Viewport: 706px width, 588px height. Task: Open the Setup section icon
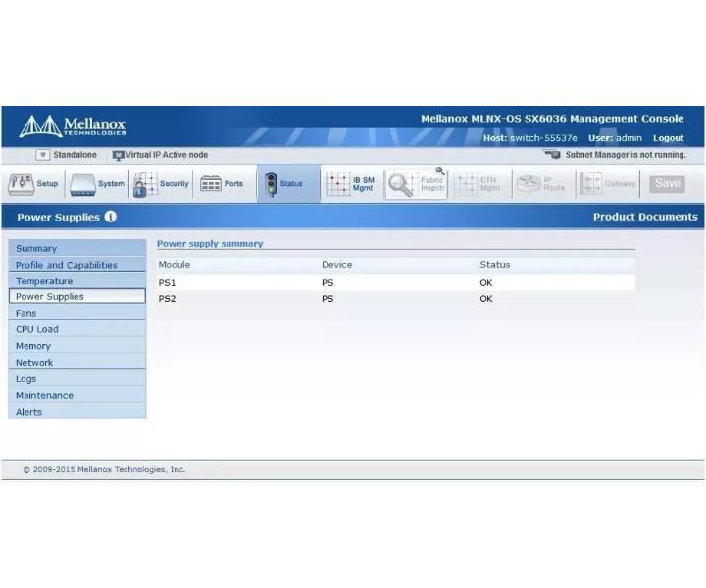click(22, 184)
